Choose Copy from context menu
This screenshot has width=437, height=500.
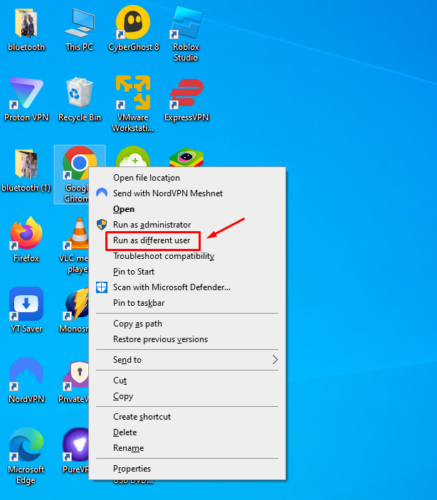(x=187, y=396)
